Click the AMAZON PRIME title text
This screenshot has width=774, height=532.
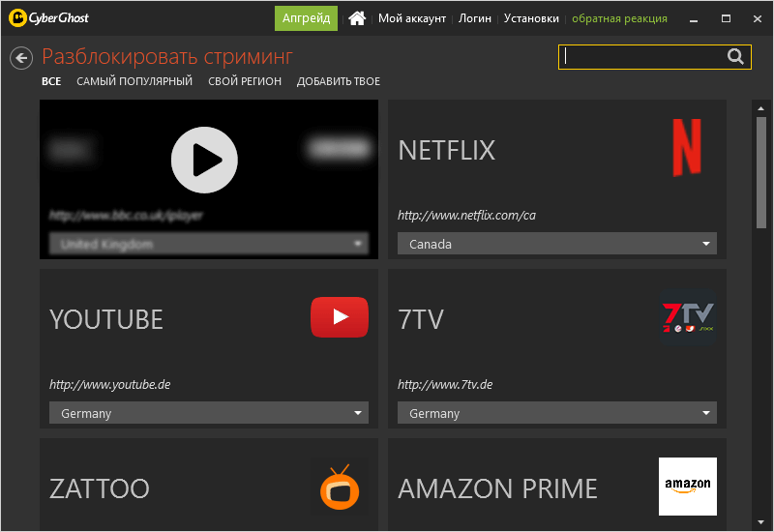[497, 489]
